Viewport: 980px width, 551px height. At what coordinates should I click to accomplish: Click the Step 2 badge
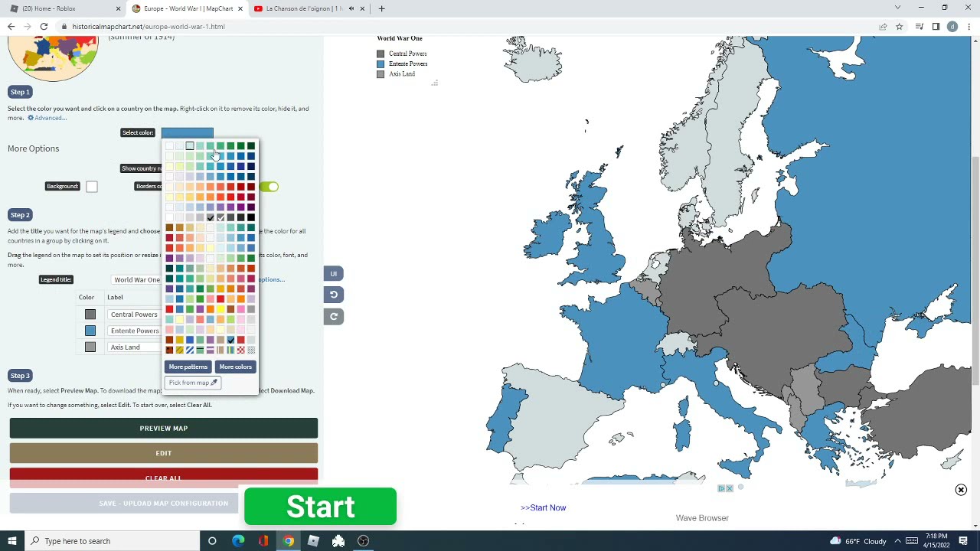(20, 215)
